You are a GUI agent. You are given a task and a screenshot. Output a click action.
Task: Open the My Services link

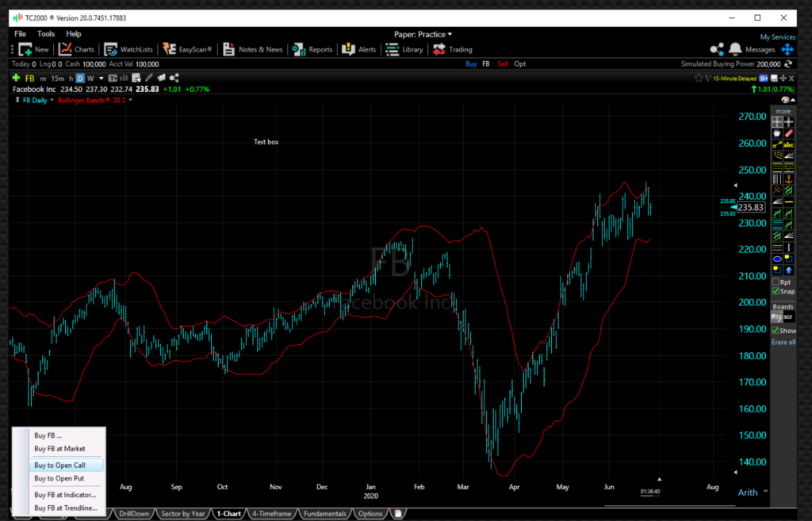tap(777, 37)
